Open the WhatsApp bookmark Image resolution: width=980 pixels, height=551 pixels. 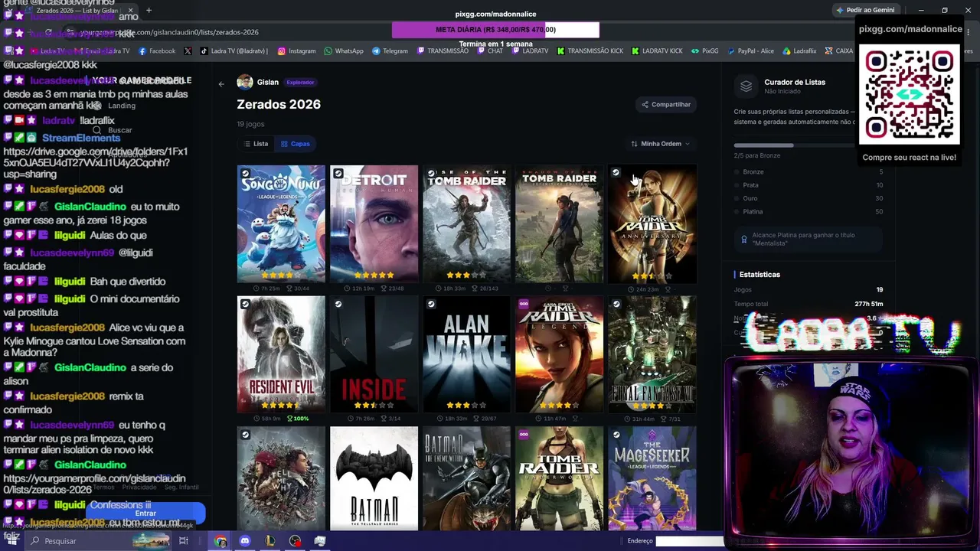tap(344, 51)
